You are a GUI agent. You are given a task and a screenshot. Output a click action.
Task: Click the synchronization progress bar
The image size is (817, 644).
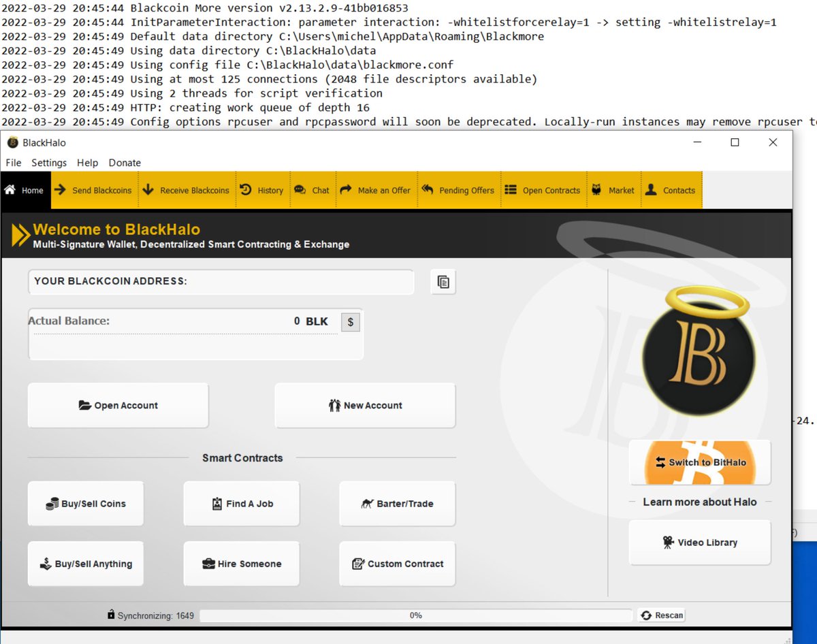click(416, 615)
